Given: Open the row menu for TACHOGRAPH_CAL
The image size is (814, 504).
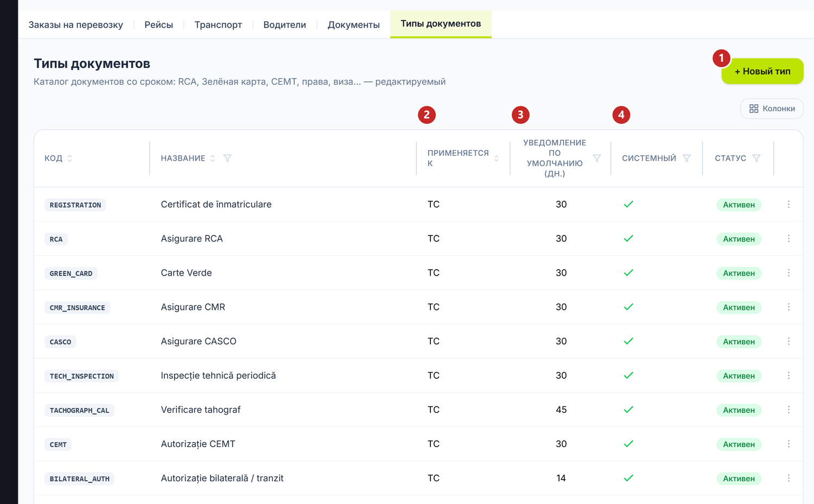Looking at the screenshot, I should pos(788,410).
